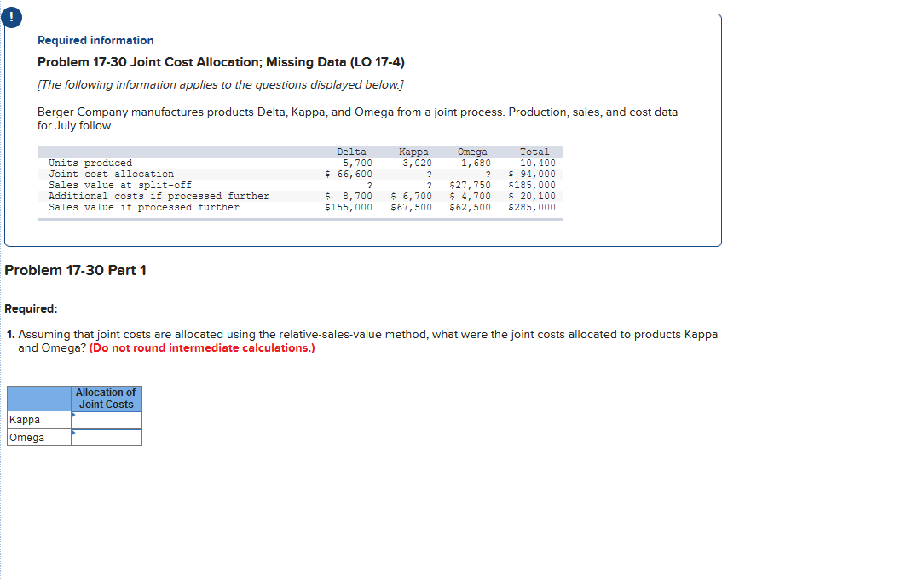Select the Required information link

pyautogui.click(x=95, y=40)
